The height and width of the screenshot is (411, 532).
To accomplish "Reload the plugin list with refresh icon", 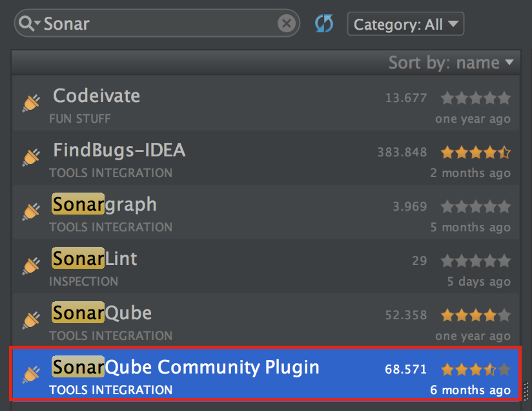I will [x=324, y=24].
